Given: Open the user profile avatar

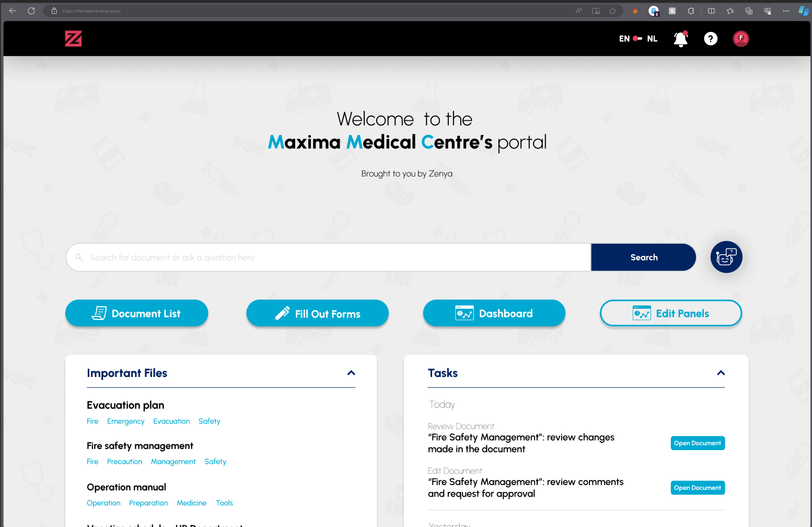Looking at the screenshot, I should point(741,39).
